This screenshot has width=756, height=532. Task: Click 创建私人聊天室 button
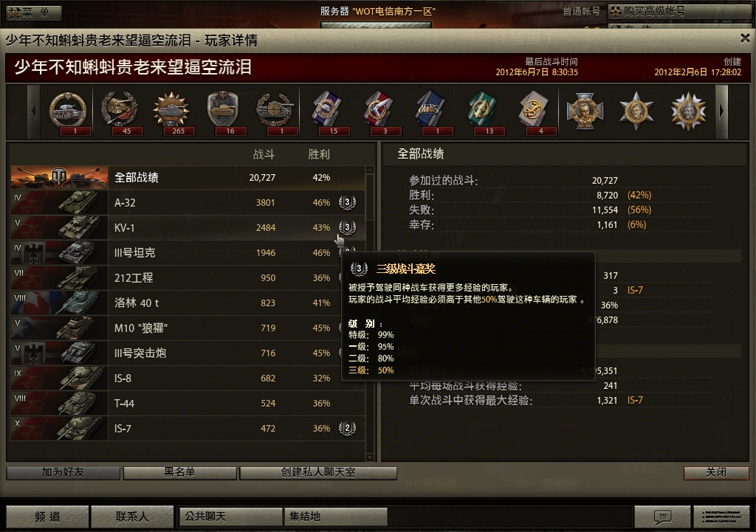[318, 473]
